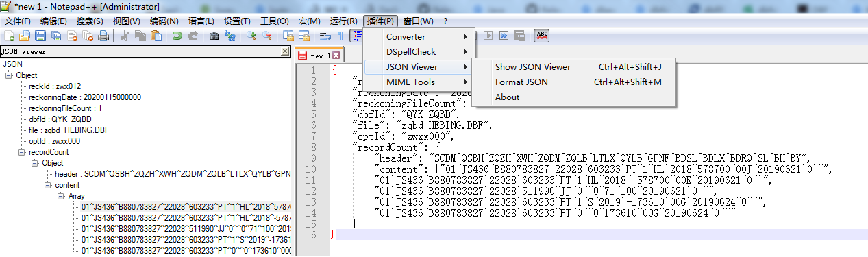Viewport: 868px width, 257px height.
Task: Open the 编辑(E) menu
Action: 53,21
